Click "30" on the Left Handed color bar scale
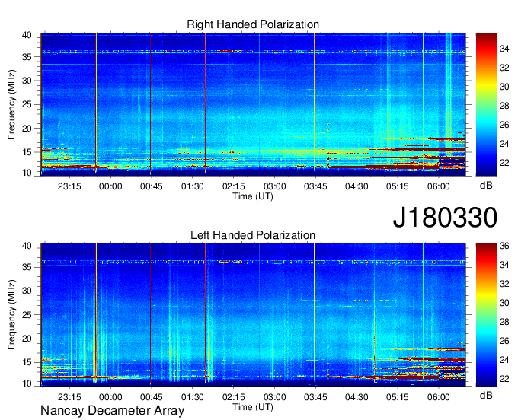The width and height of the screenshot is (518, 420). (504, 303)
